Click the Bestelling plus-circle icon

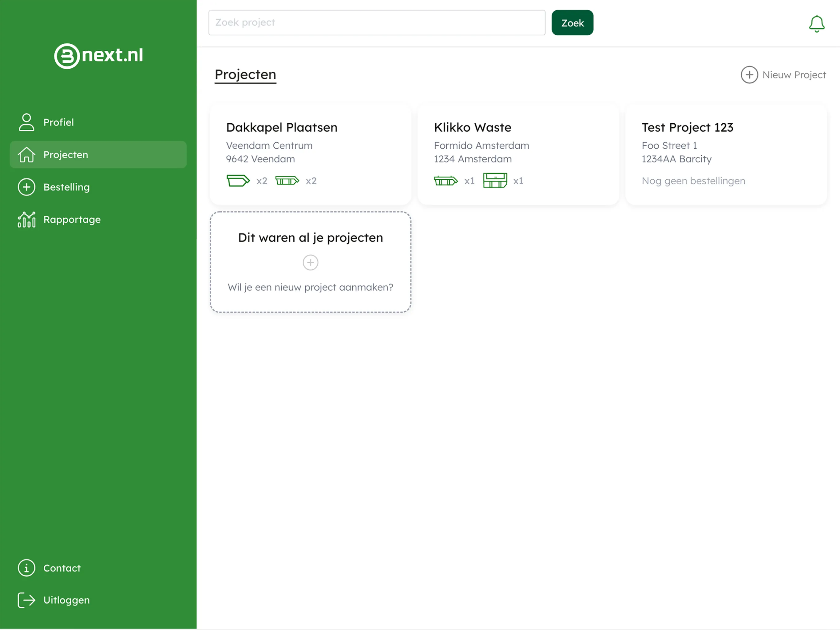pyautogui.click(x=26, y=187)
